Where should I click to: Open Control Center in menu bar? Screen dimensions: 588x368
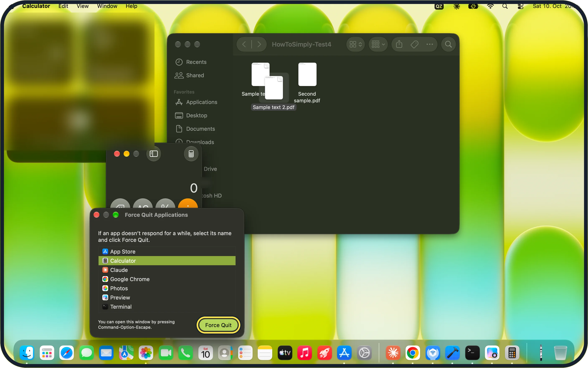[520, 6]
